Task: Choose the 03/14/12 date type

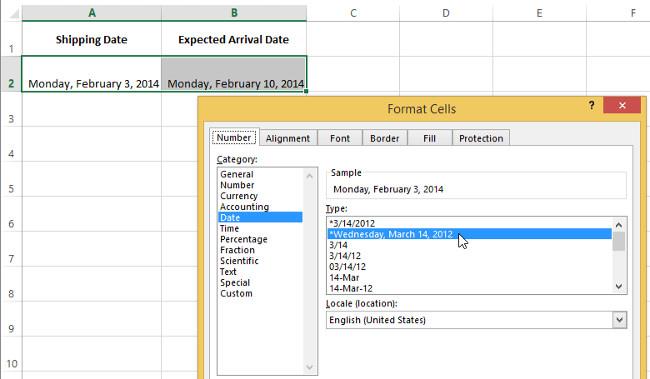Action: pyautogui.click(x=469, y=266)
